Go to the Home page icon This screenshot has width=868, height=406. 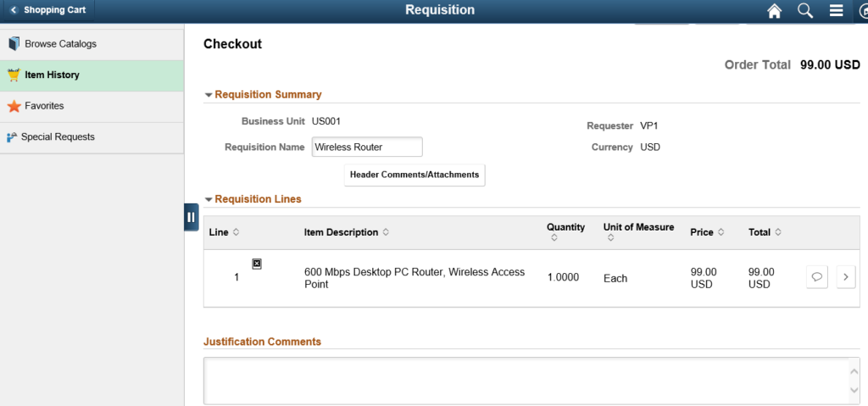click(774, 11)
